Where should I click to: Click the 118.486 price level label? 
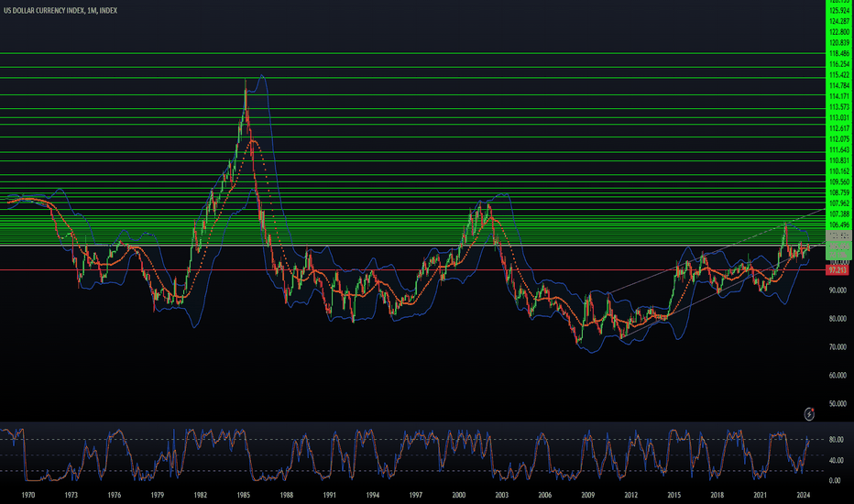[x=839, y=53]
